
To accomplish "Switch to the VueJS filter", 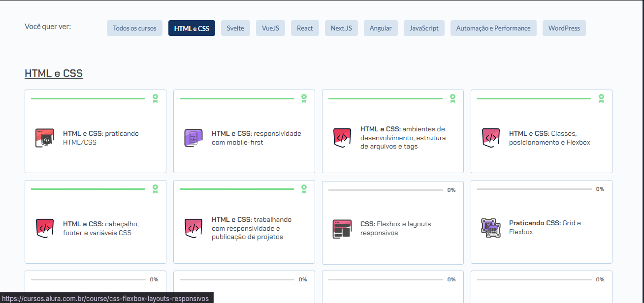I will (270, 28).
